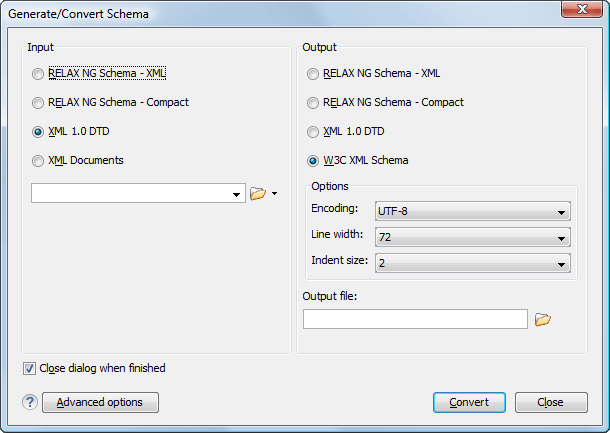
Task: Browse for output file with folder icon
Action: pos(543,319)
